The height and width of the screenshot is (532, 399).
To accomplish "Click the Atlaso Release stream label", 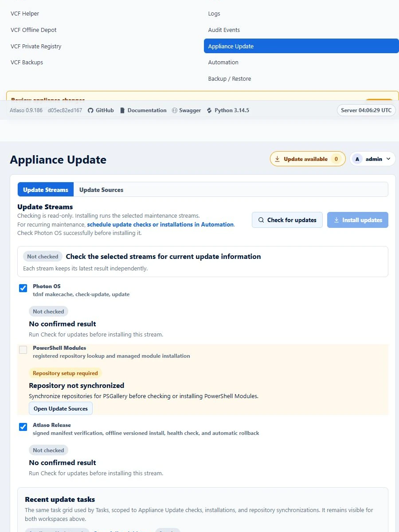I will pos(51,425).
